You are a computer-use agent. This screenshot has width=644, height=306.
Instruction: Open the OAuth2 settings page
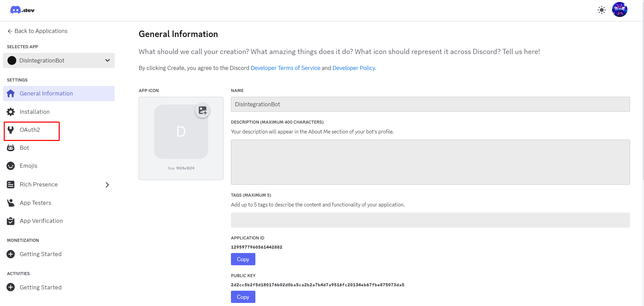coord(30,130)
